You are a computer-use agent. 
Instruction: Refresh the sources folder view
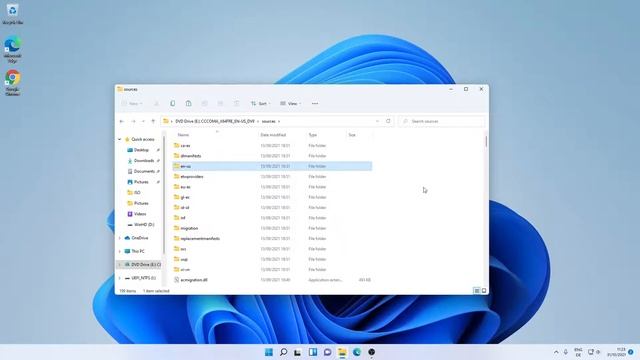point(388,121)
